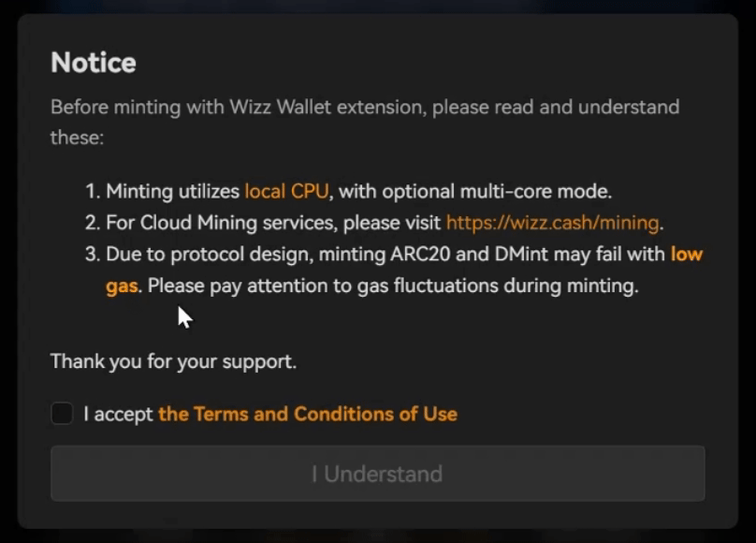Click the "Thank you for your support." text
Image resolution: width=756 pixels, height=543 pixels.
point(173,361)
